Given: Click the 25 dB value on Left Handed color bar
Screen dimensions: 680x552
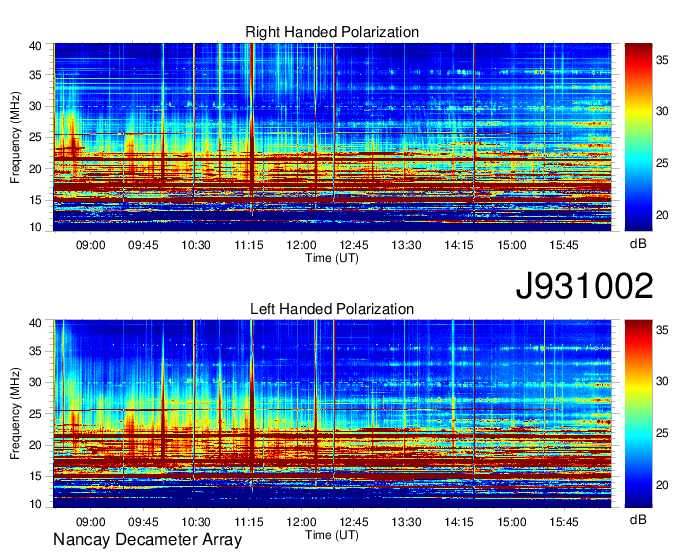Looking at the screenshot, I should click(662, 433).
